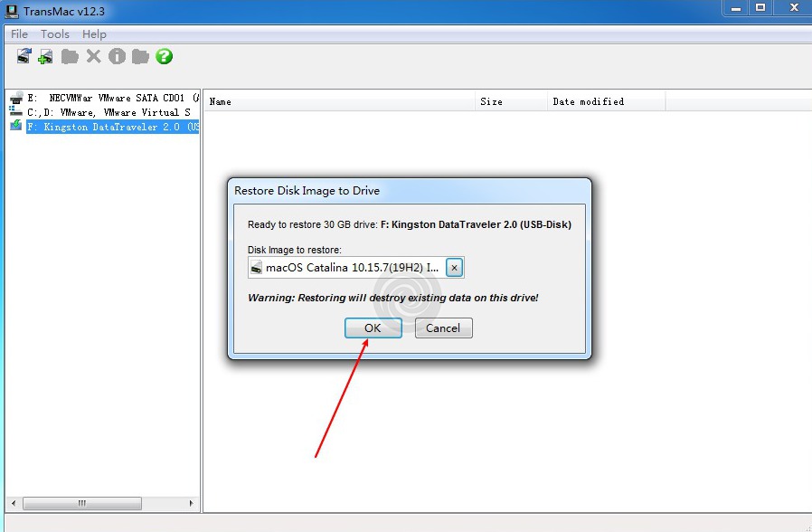Viewport: 812px width, 532px height.
Task: Click right arrow of drive list scrollbar
Action: 191,503
